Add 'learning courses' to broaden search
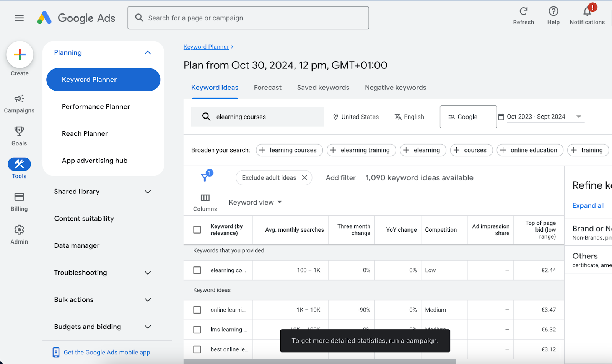The height and width of the screenshot is (364, 612). coord(289,150)
